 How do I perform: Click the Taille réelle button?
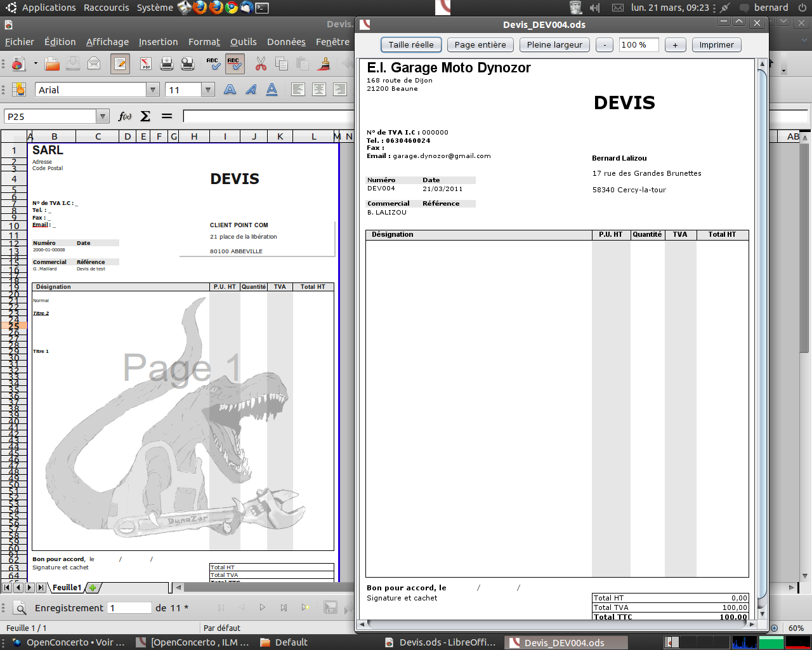click(x=411, y=44)
